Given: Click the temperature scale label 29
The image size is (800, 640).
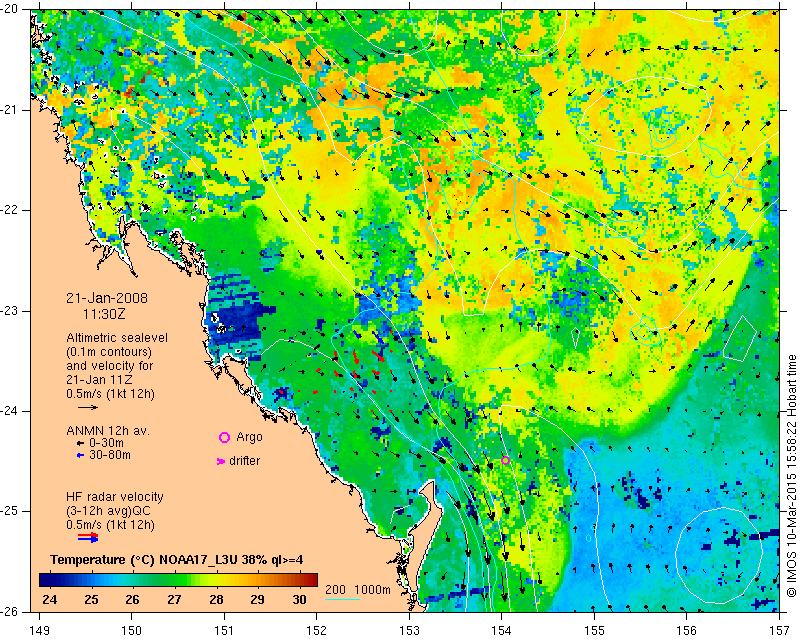Looking at the screenshot, I should [x=258, y=599].
